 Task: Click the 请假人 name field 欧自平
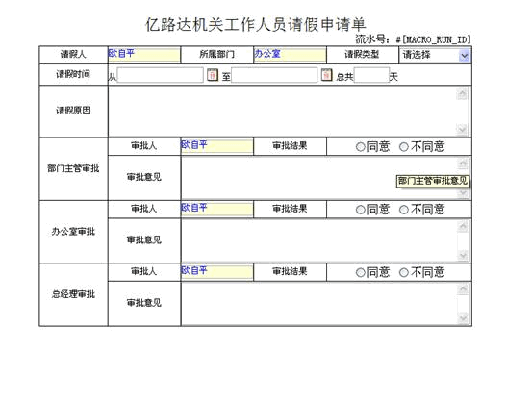[144, 56]
